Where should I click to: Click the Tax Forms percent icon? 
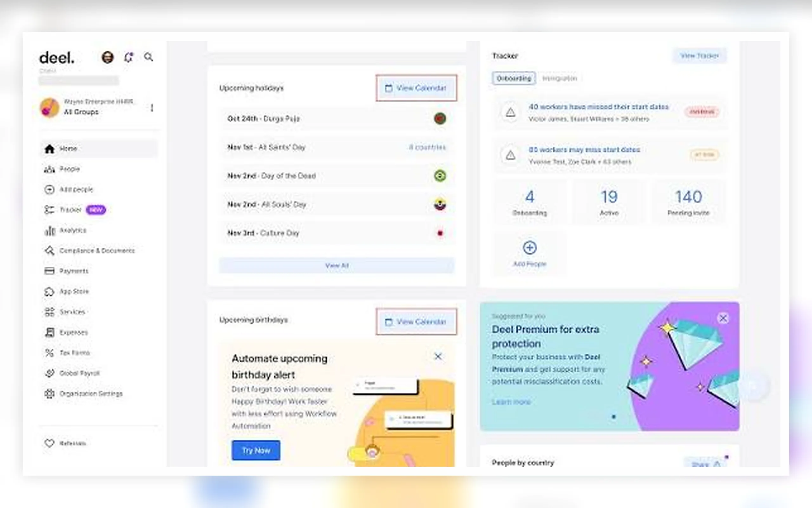click(49, 353)
